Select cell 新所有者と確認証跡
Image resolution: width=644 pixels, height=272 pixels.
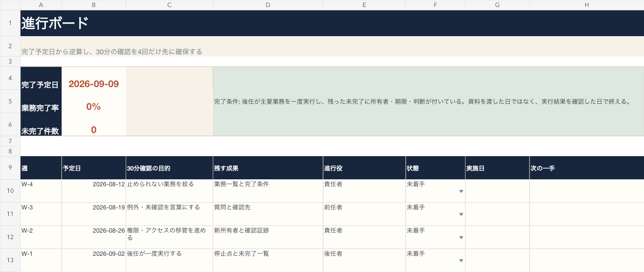tap(268, 237)
